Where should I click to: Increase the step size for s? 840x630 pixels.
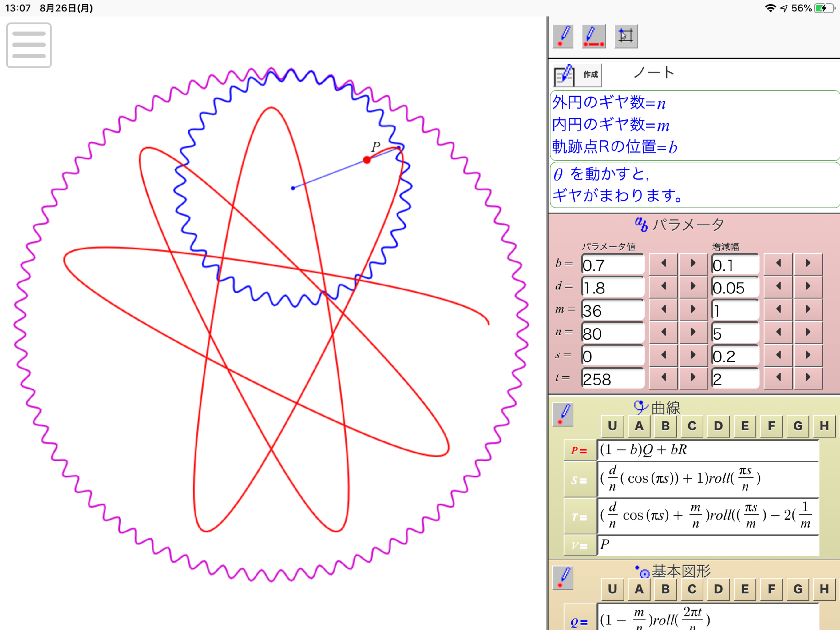tap(808, 355)
